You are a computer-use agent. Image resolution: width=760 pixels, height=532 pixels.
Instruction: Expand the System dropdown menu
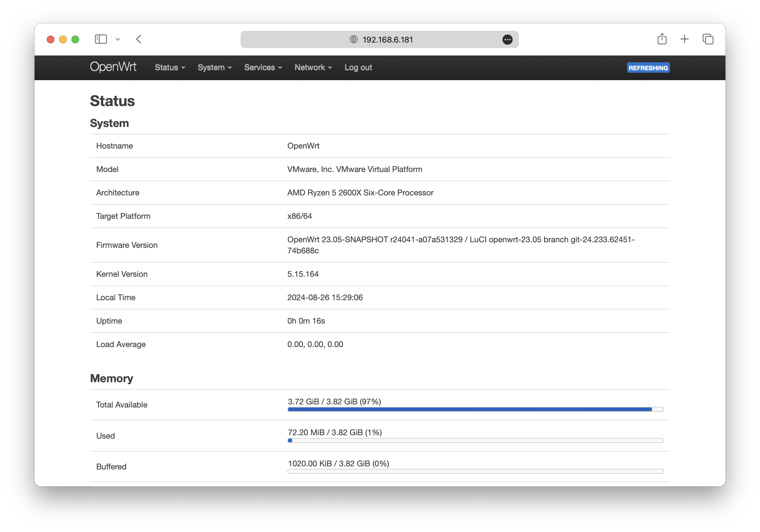(x=214, y=68)
